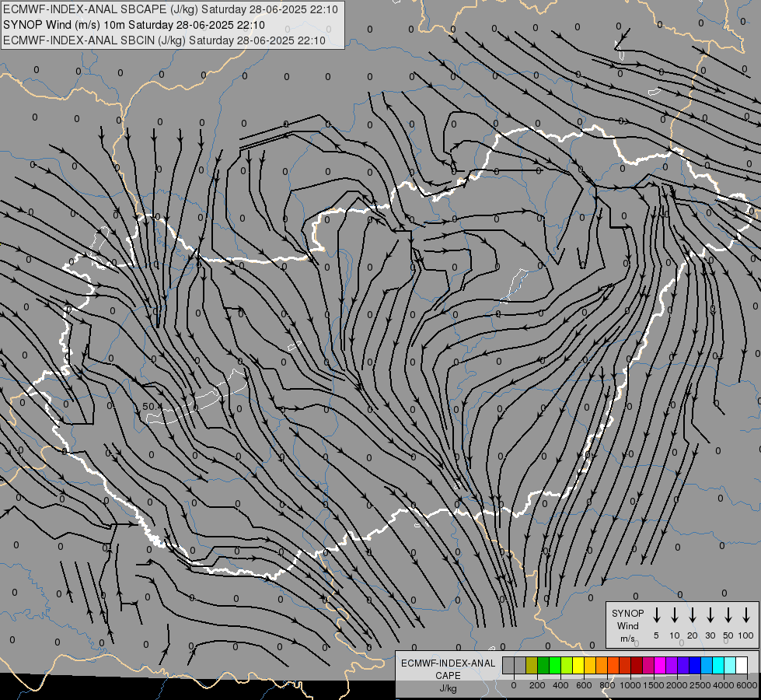Screen dimensions: 761x700
Task: Click the 800 tick label on CAPE scale
Action: click(607, 685)
